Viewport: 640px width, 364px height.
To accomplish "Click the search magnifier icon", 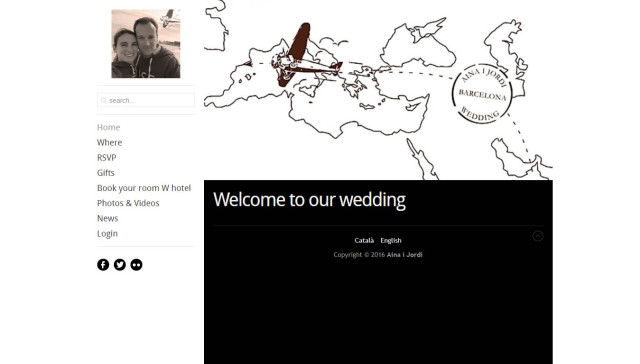I will [104, 100].
